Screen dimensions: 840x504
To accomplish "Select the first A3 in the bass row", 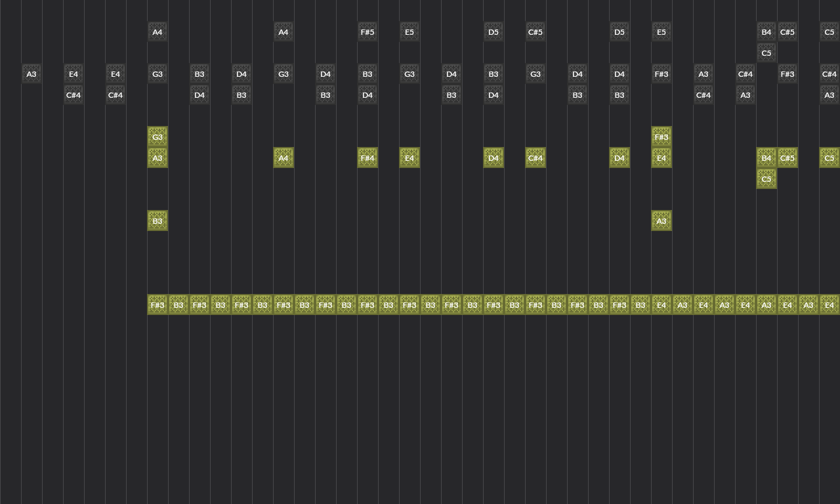I will point(682,304).
